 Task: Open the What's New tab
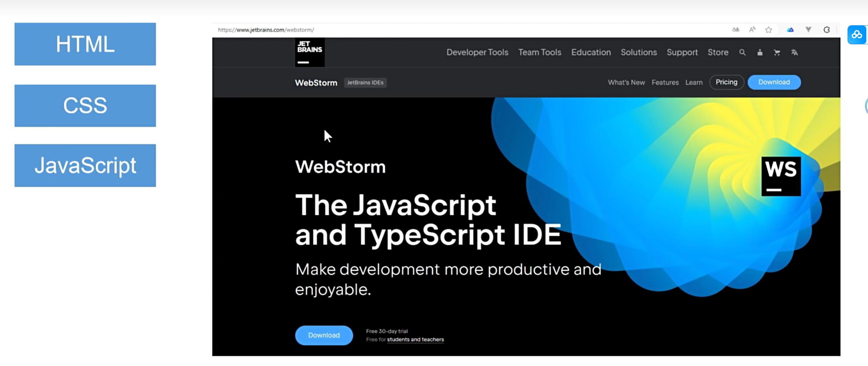(x=626, y=82)
